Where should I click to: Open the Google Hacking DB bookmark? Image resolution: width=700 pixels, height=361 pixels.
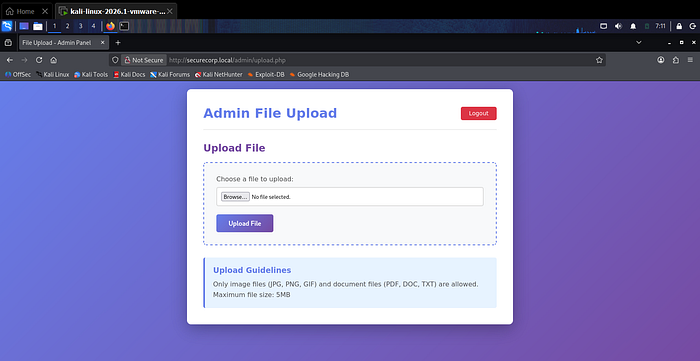(319, 75)
